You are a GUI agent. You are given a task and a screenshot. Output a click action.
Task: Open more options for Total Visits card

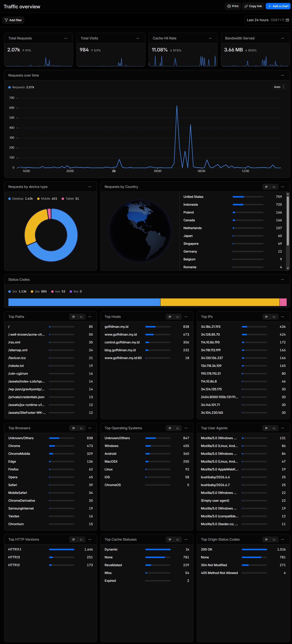tap(138, 38)
